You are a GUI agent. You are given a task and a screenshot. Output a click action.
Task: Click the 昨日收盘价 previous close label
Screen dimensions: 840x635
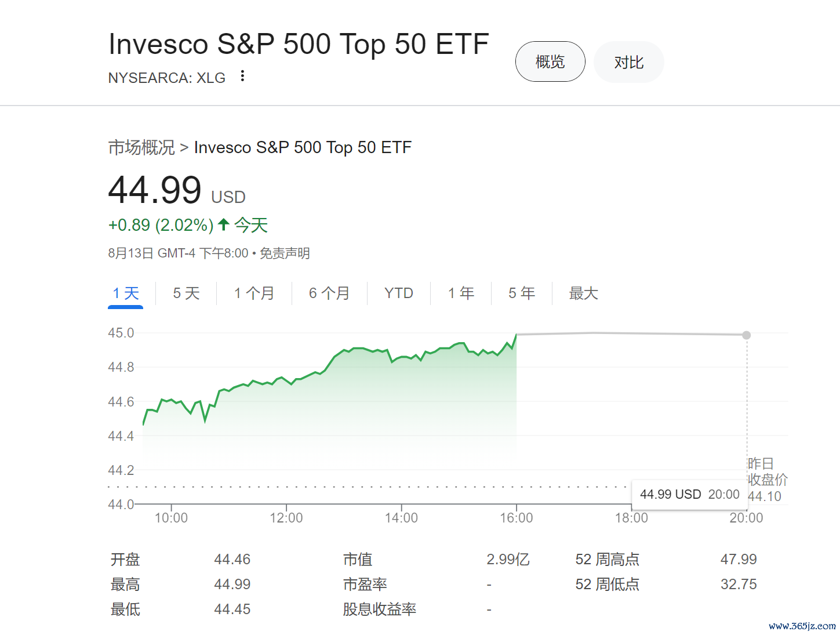767,471
